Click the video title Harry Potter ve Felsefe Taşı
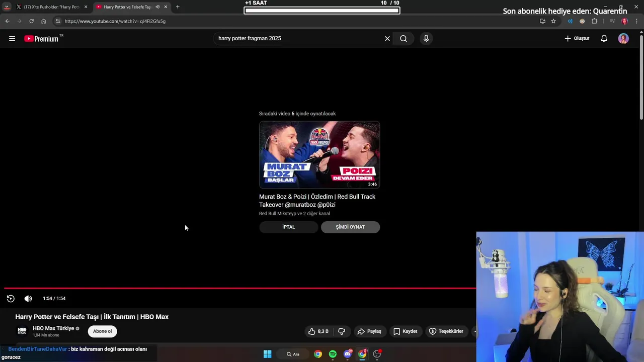The image size is (644, 362). point(92,317)
